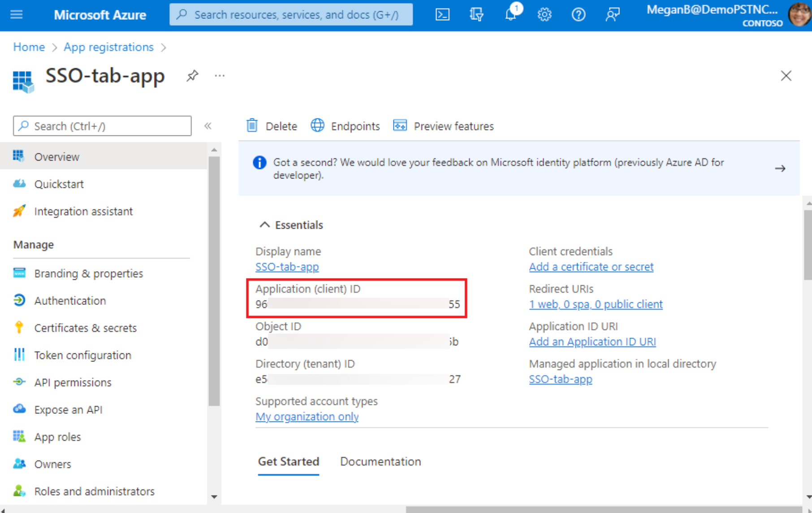This screenshot has height=513, width=812.
Task: Collapse the Essentials section
Action: 264,225
